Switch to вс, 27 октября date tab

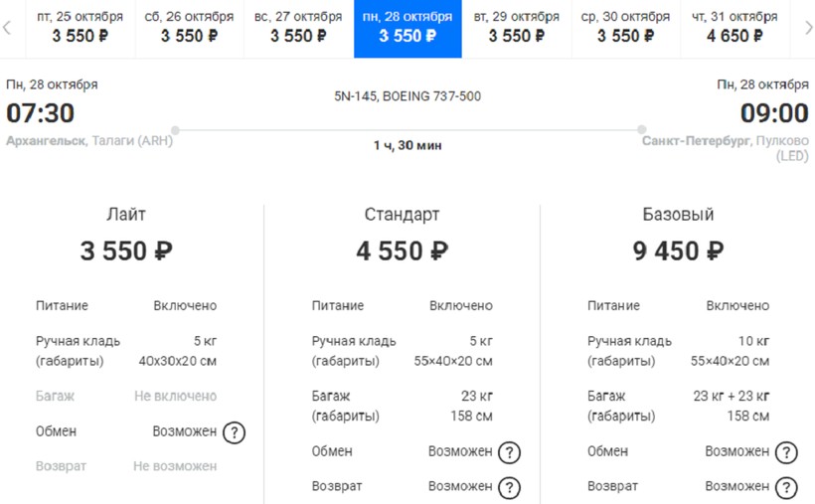click(x=298, y=27)
